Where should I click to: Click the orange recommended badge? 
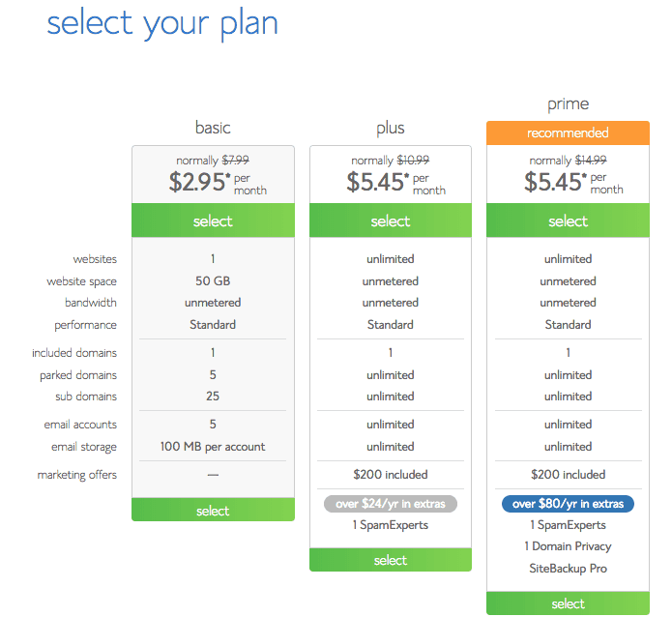pos(568,132)
